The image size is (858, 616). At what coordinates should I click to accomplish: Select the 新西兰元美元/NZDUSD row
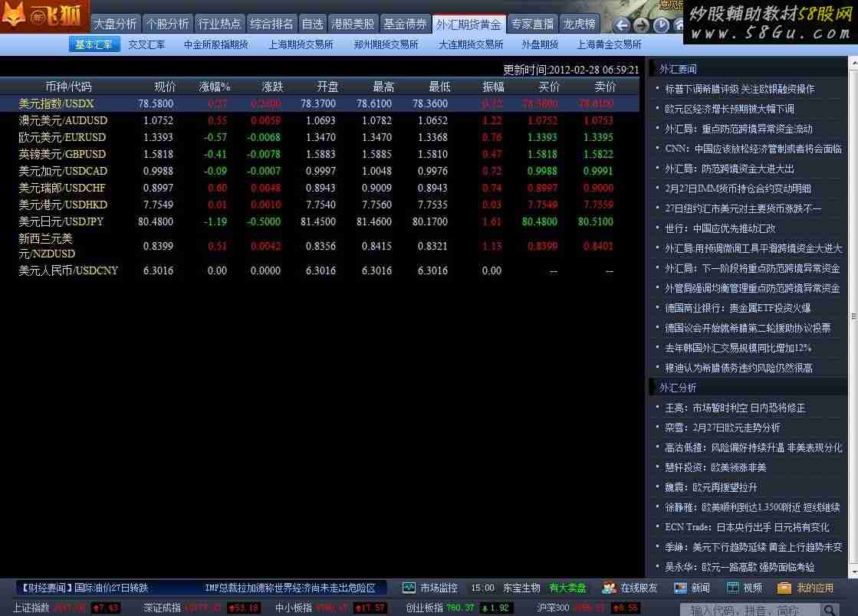320,246
